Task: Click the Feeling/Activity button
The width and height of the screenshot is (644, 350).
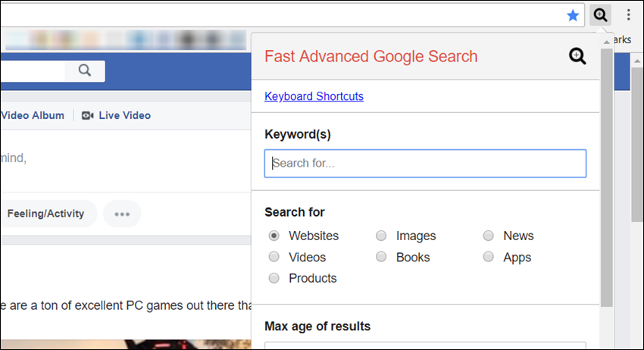Action: 45,214
